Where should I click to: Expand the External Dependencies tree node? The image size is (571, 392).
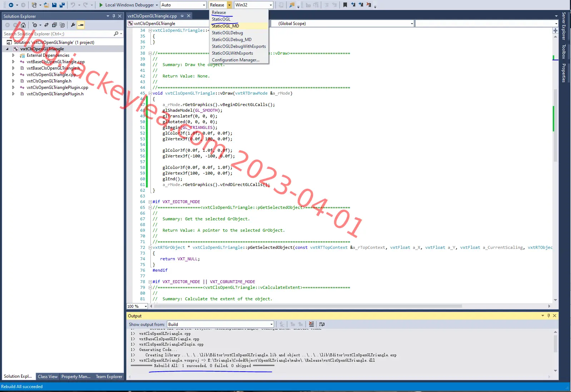(x=13, y=55)
